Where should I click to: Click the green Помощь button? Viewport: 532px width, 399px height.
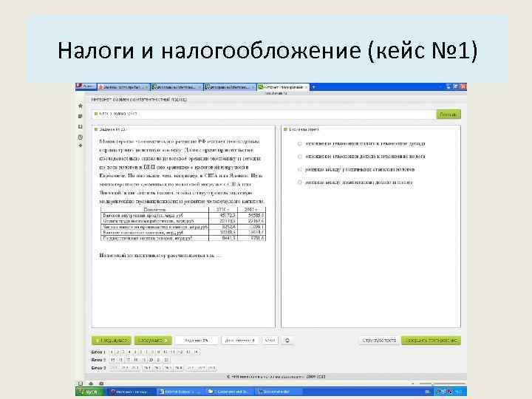click(449, 115)
